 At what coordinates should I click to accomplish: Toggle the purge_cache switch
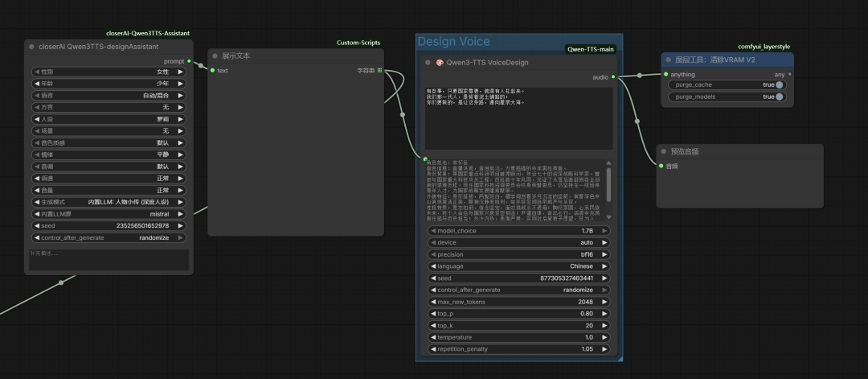(x=779, y=84)
